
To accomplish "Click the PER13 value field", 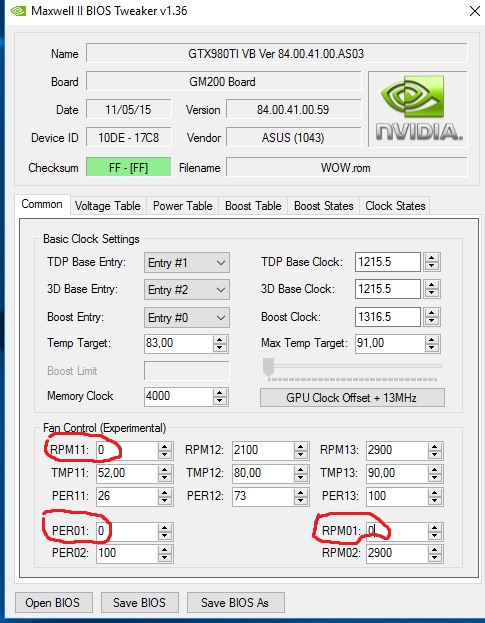I will point(397,496).
